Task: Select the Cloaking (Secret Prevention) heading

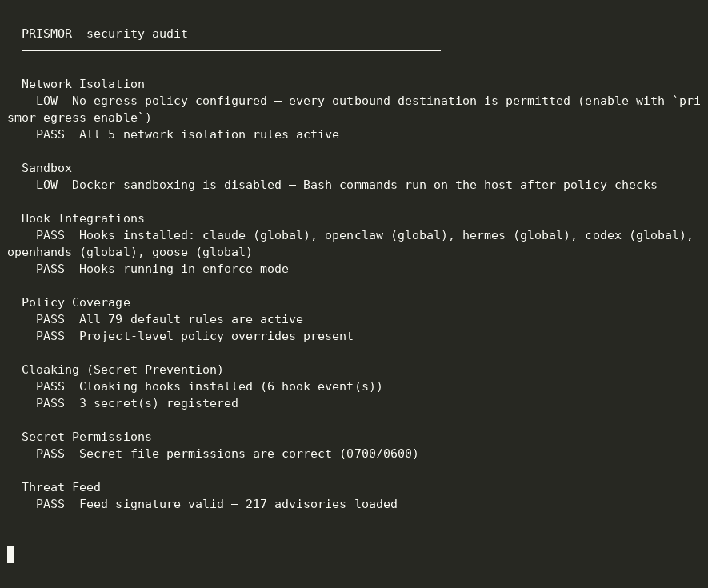Action: (x=122, y=370)
